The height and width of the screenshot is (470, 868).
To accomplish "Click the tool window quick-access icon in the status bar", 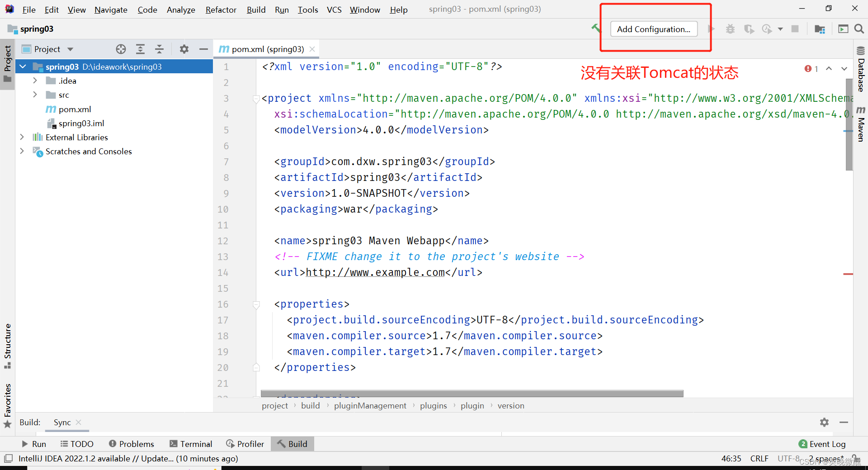I will [8, 459].
